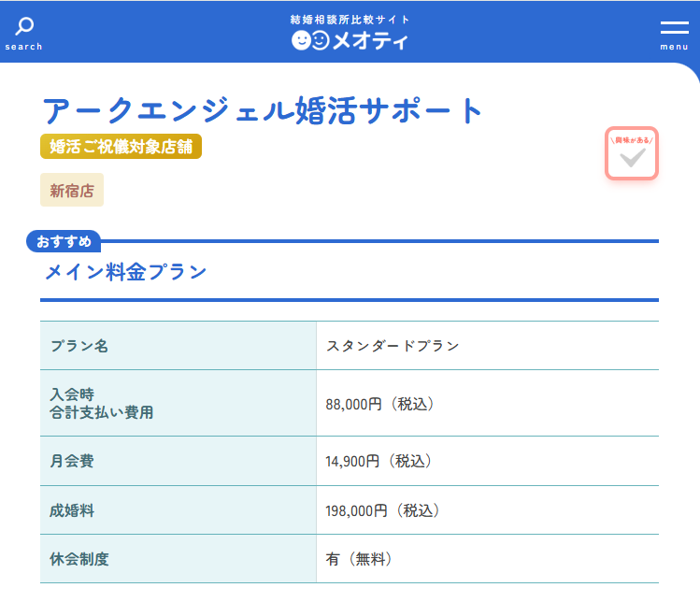
Task: Click the プラン名 row header
Action: coord(179,346)
